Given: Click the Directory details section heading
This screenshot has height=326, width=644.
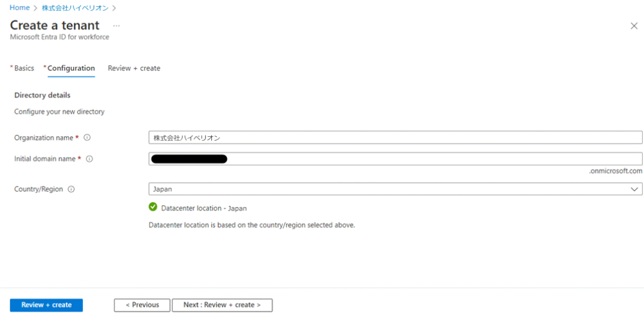Looking at the screenshot, I should point(42,95).
